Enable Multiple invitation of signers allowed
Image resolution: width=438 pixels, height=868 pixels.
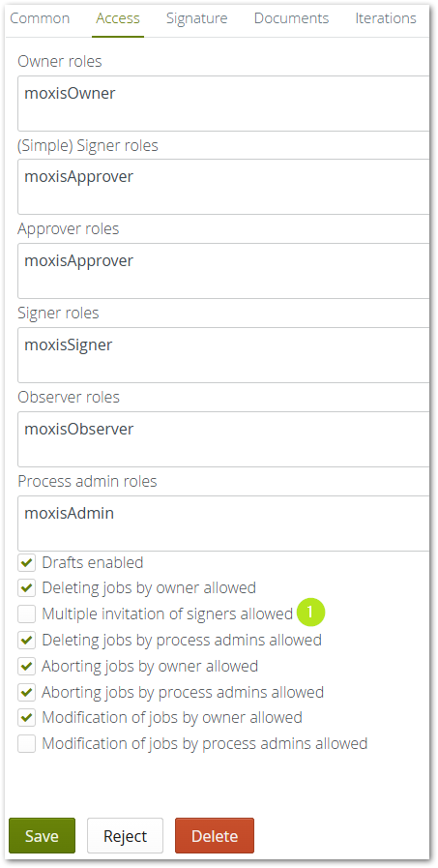point(26,614)
